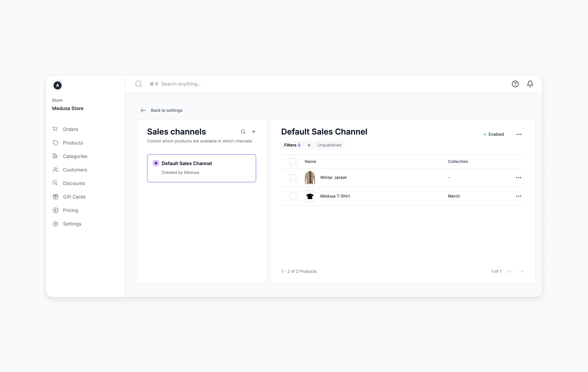Screen dimensions: 588x372
Task: Add a new sales channel with plus icon
Action: point(254,132)
